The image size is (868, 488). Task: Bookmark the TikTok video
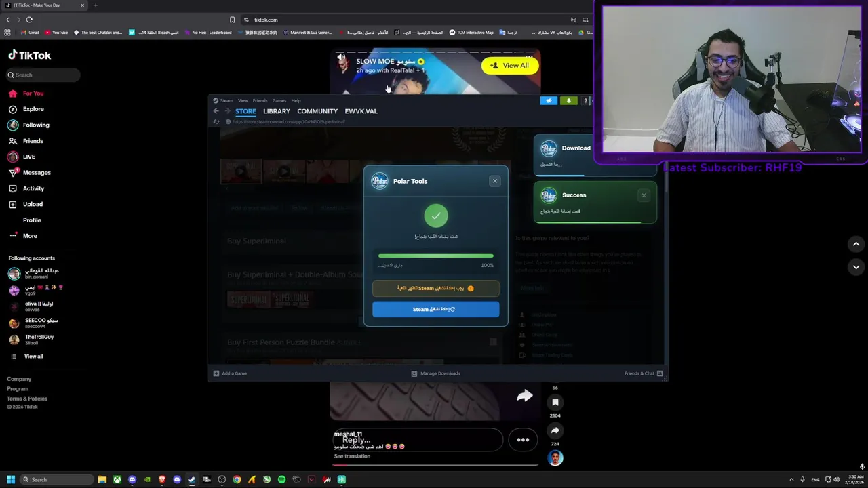(555, 403)
